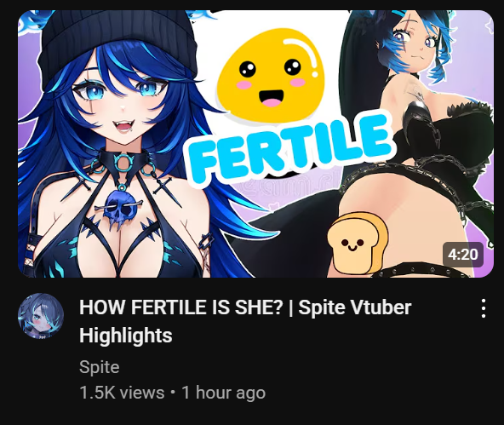Click the word 'Highlights' in the title
This screenshot has width=504, height=425.
coord(126,336)
